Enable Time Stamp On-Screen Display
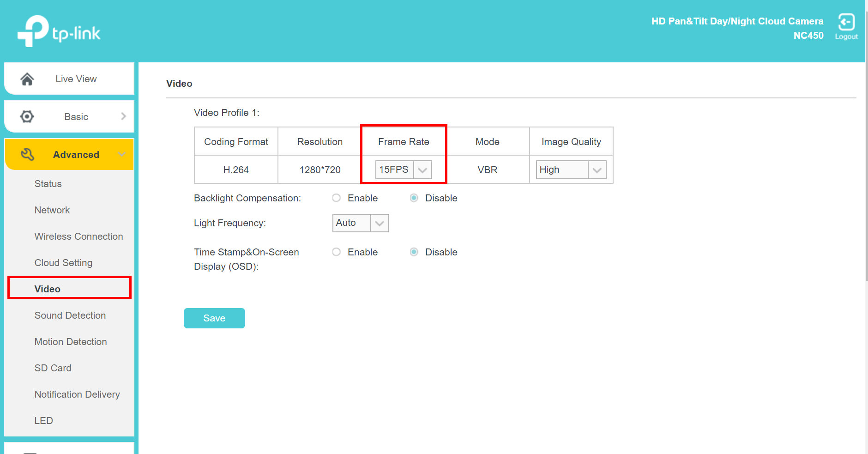The height and width of the screenshot is (454, 868). (x=337, y=252)
